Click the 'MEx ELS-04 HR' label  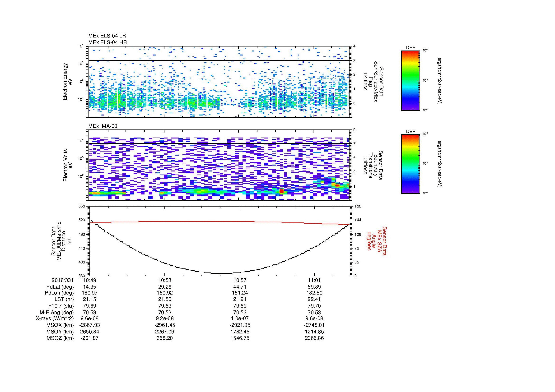tap(107, 42)
